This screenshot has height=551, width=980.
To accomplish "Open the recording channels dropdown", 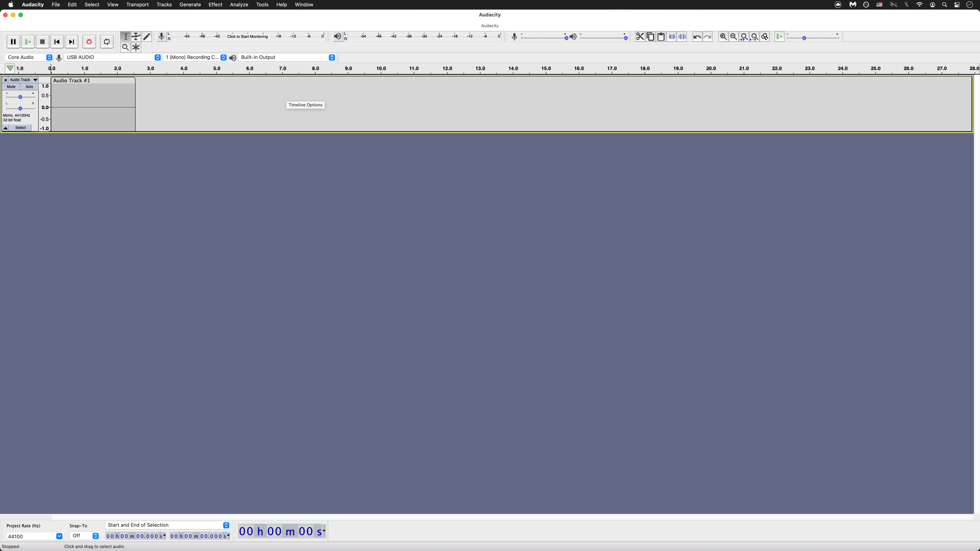I will (196, 57).
